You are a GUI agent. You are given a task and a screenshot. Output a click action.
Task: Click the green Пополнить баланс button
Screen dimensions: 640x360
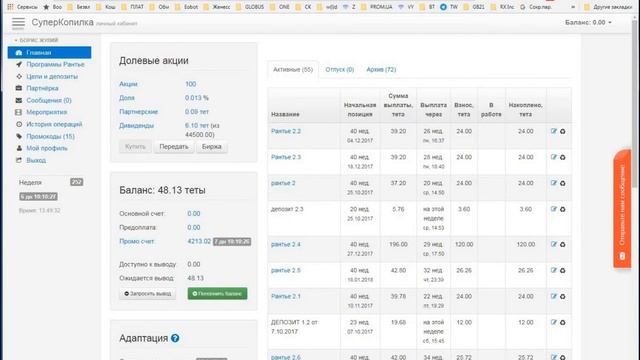click(217, 293)
